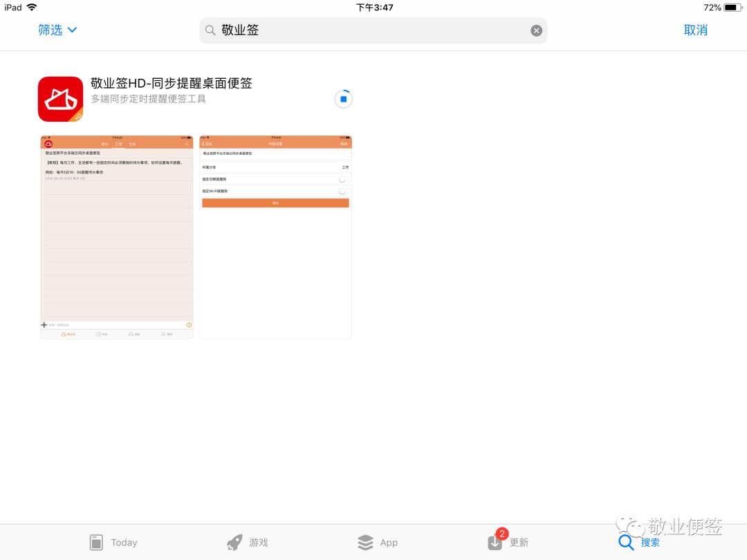This screenshot has height=560, width=747.
Task: Switch to the 游戏 games tab
Action: (247, 543)
